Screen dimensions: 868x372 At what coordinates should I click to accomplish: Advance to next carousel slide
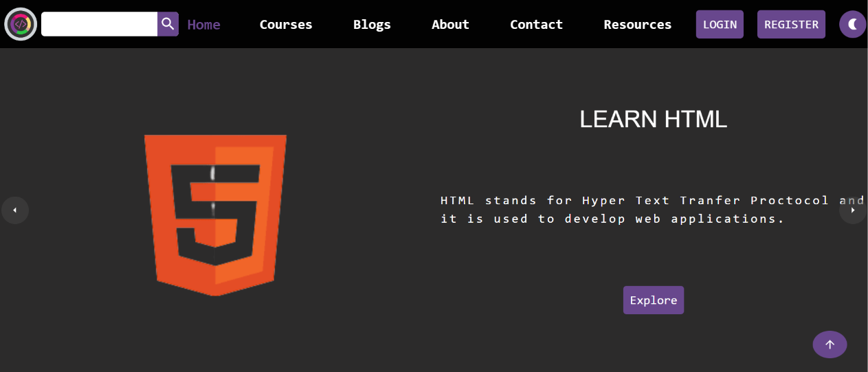pos(853,210)
